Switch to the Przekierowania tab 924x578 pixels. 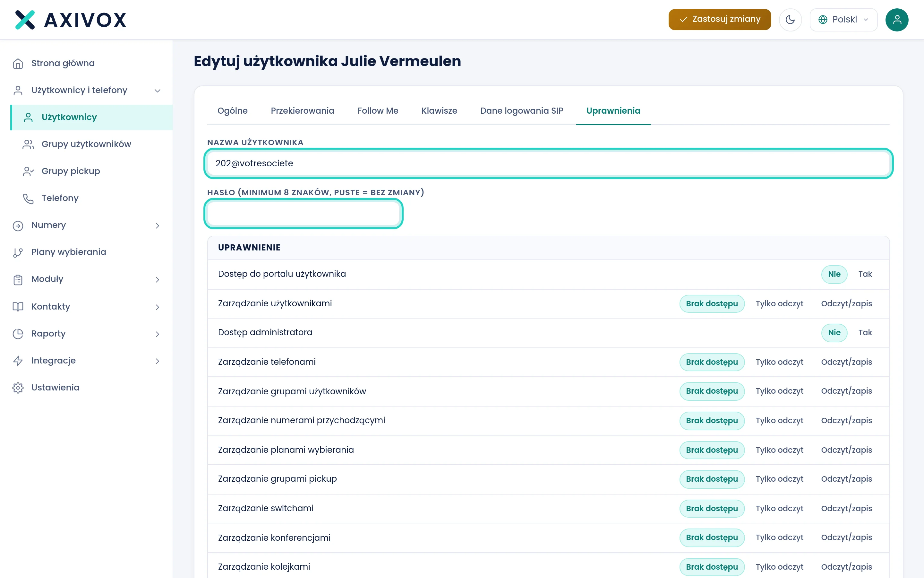pyautogui.click(x=302, y=111)
